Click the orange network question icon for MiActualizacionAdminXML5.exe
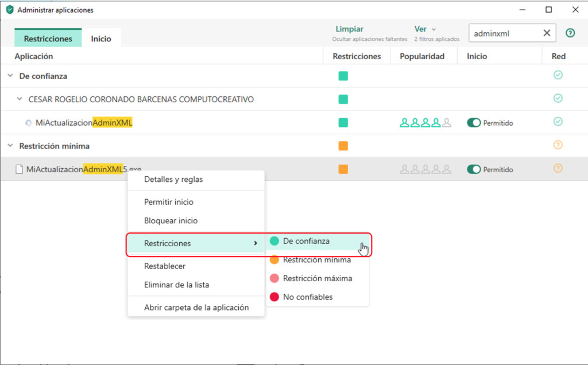Image resolution: width=588 pixels, height=365 pixels. pyautogui.click(x=558, y=169)
